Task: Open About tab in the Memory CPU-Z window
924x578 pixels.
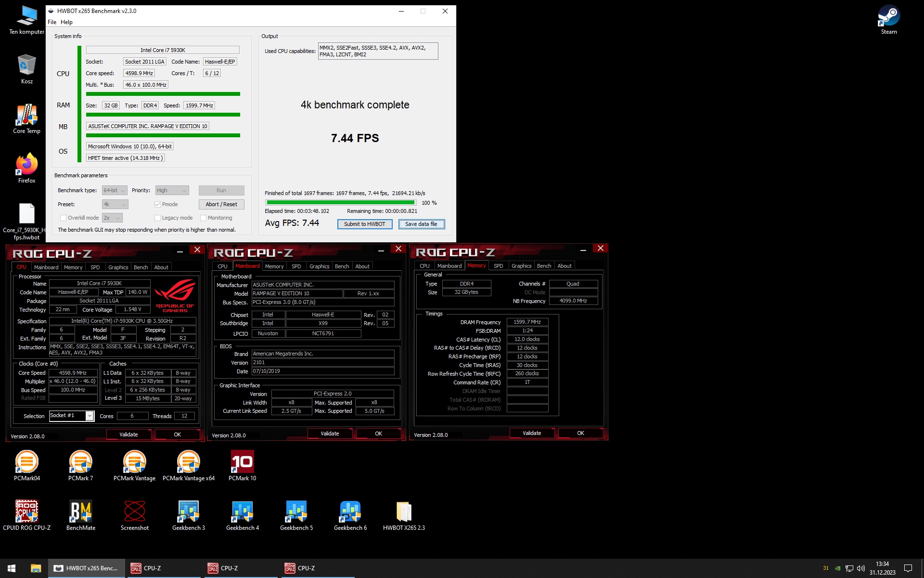Action: coord(565,266)
